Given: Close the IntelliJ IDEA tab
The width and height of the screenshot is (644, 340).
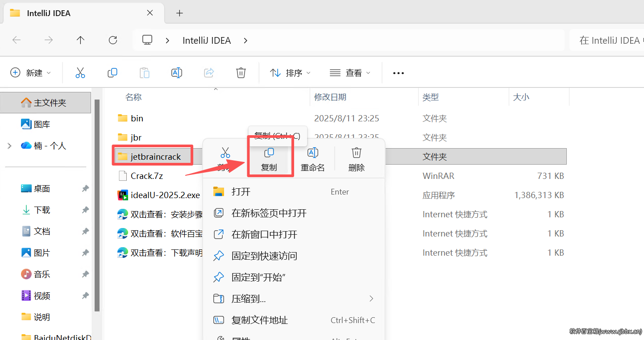Looking at the screenshot, I should pyautogui.click(x=150, y=13).
